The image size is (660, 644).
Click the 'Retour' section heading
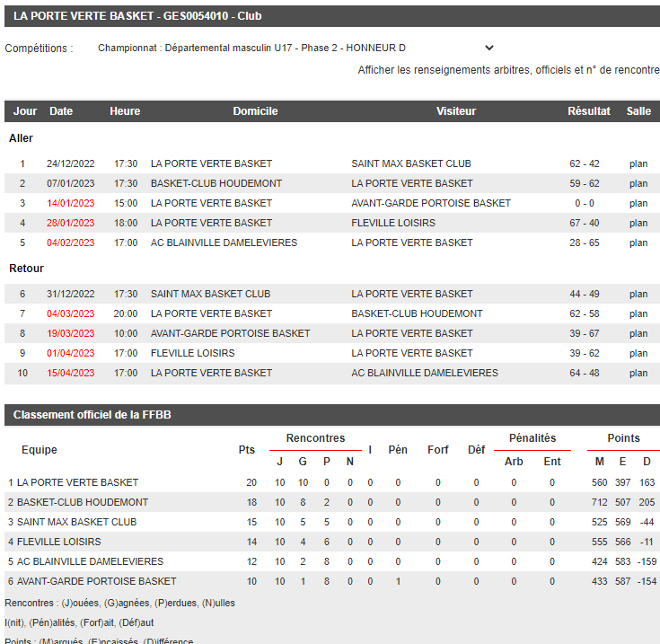tap(27, 269)
